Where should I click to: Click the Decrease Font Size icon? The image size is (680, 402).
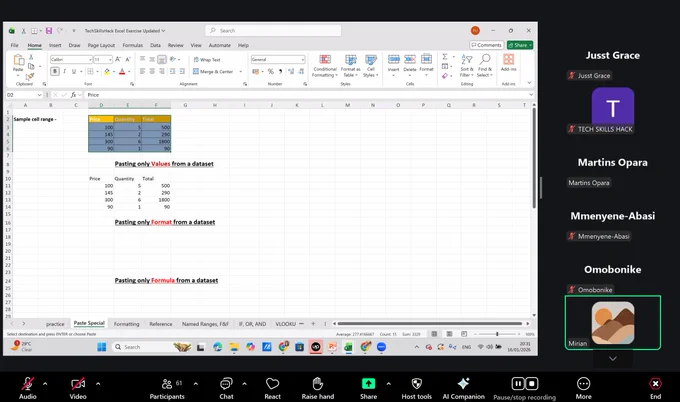click(x=128, y=59)
